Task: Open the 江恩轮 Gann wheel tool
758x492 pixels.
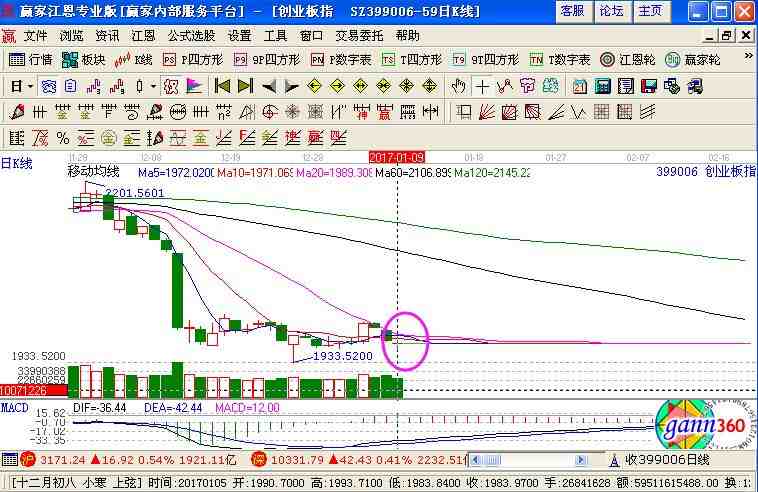Action: pyautogui.click(x=628, y=60)
